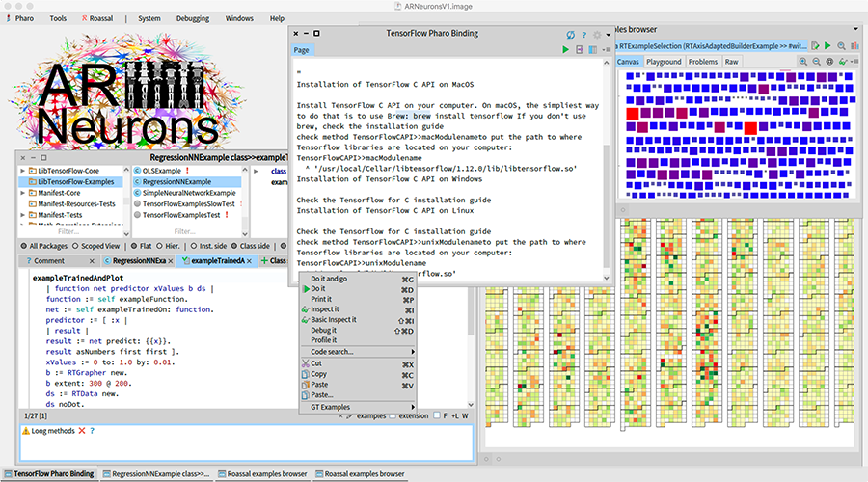Open the page actions dropdown in TensorFlow toolbar

click(x=607, y=50)
